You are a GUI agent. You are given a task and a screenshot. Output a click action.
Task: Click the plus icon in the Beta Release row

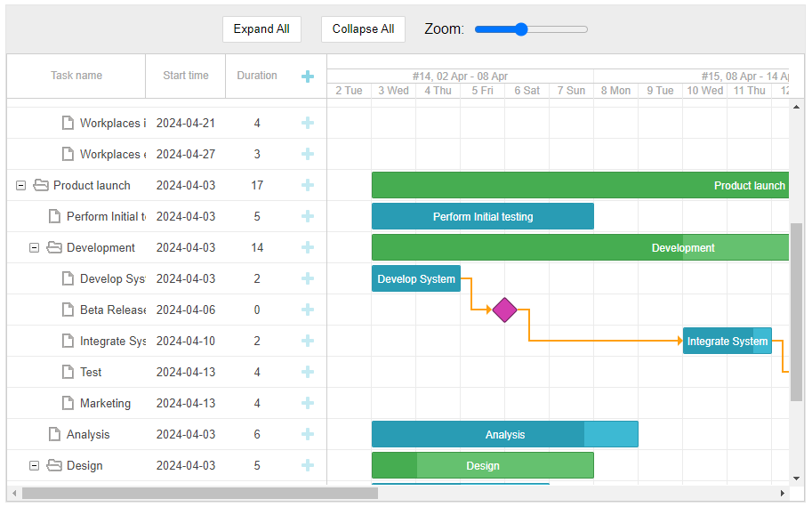coord(308,310)
